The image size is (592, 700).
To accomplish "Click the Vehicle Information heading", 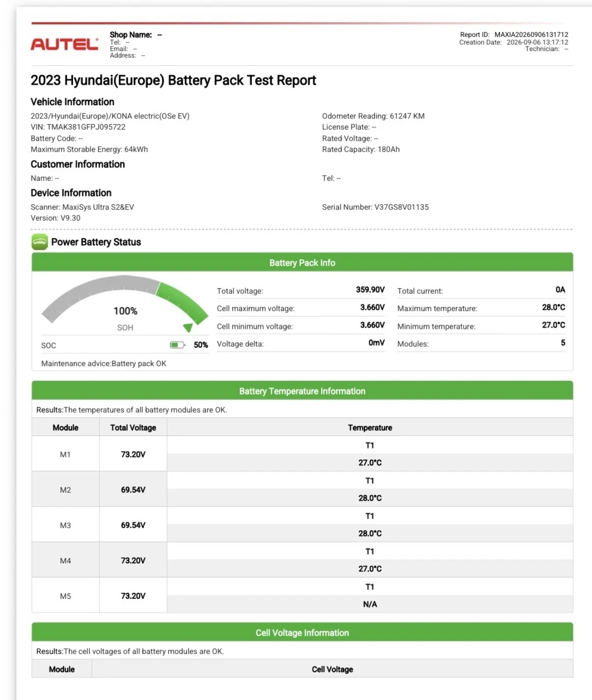I will point(72,102).
